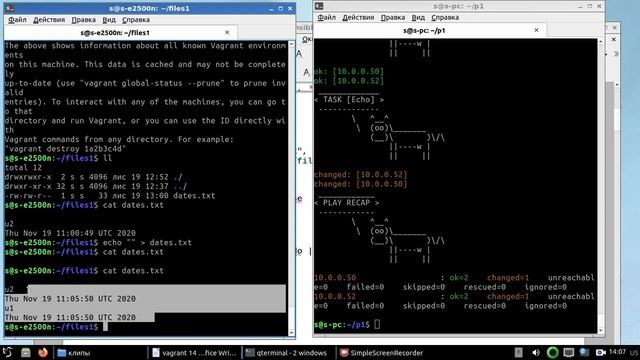
Task: Open Действия menu in files1 terminal window
Action: click(49, 20)
